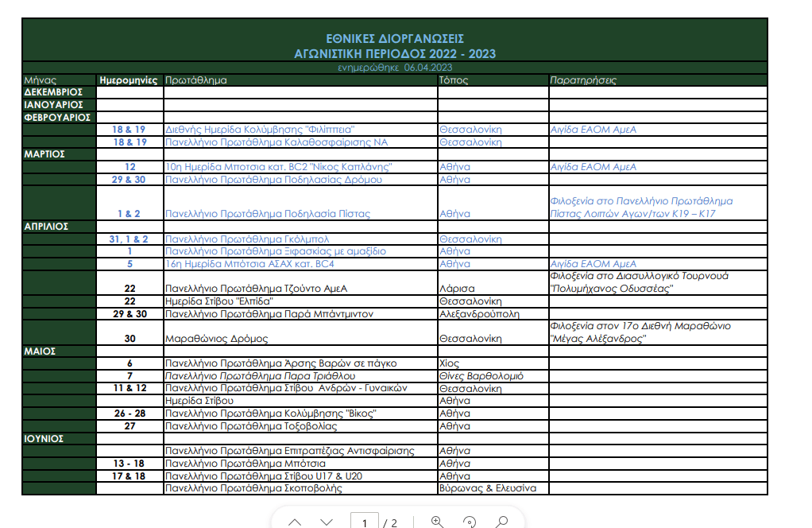
Task: Click the Βύρωνας & Ελευσίνα location cell
Action: pos(487,487)
